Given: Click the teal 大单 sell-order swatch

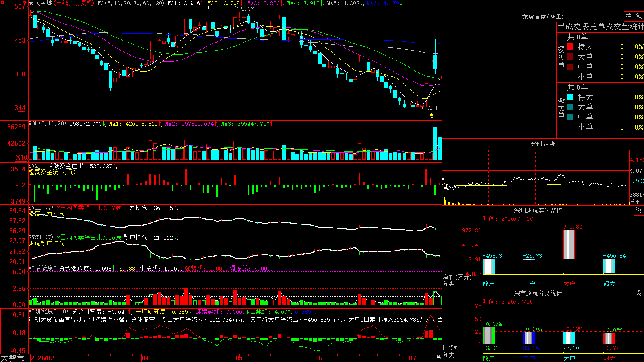Looking at the screenshot, I should pyautogui.click(x=570, y=107).
